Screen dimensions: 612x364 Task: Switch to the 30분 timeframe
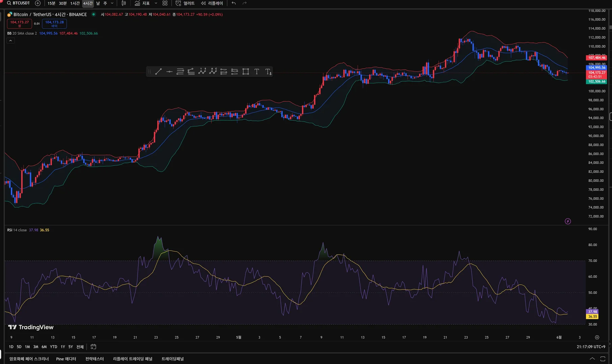63,3
